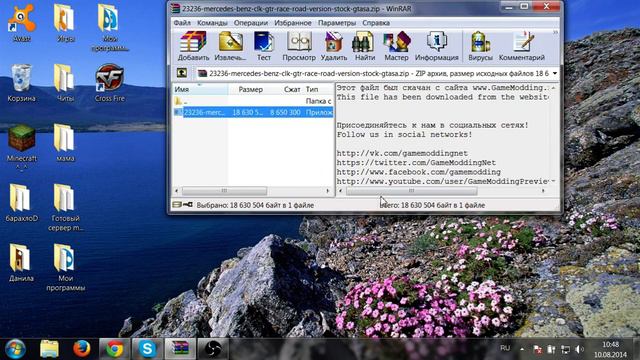Screen dimensions: 640x360
Task: Open the мама desktop folder
Action: (65, 144)
